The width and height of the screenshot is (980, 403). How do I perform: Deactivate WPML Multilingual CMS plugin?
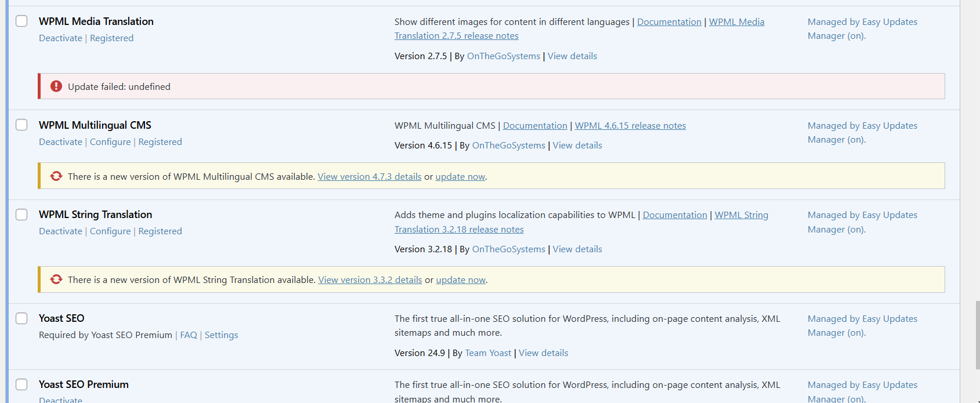pos(60,142)
